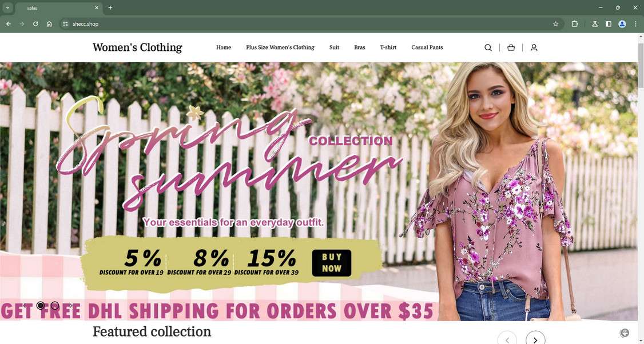The image size is (644, 344).
Task: Select the first filled slideshow dot
Action: 40,305
